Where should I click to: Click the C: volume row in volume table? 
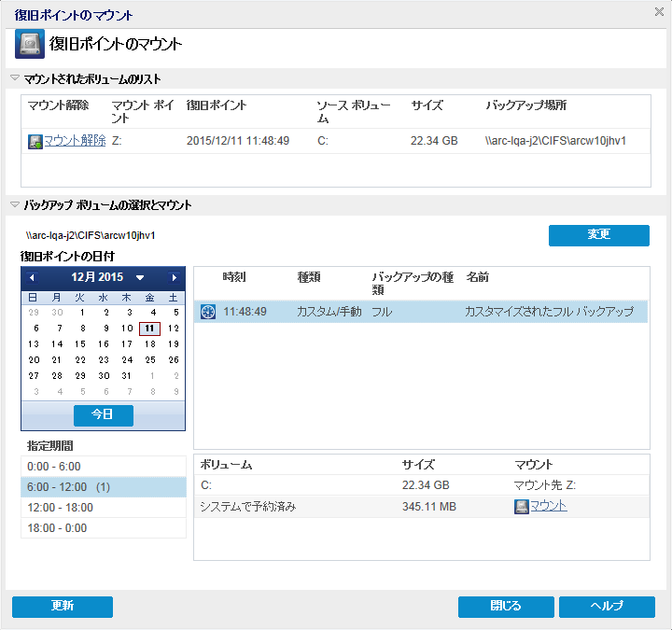coord(422,485)
